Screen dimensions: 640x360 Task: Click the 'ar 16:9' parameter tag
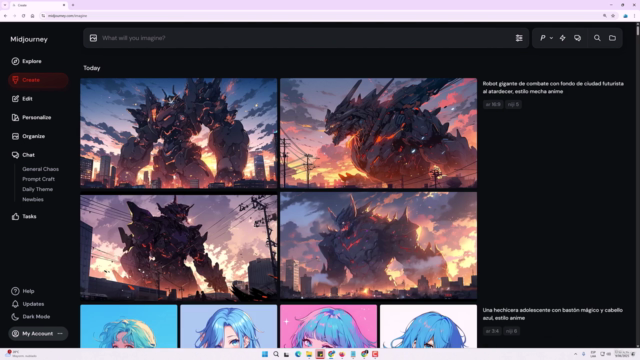tap(493, 104)
